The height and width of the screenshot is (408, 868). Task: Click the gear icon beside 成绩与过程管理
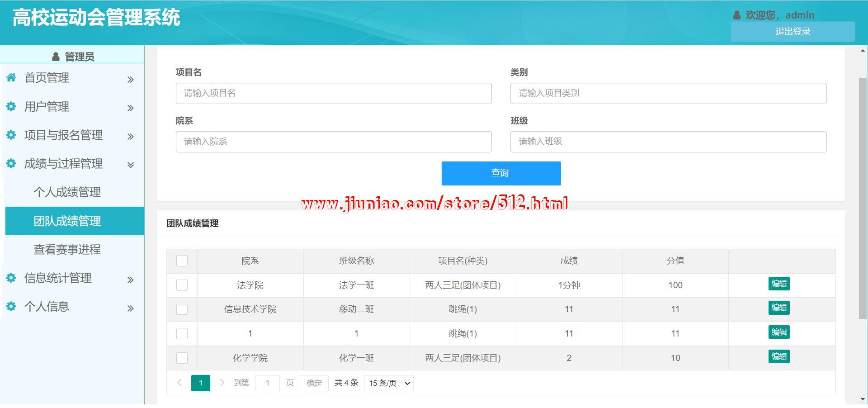point(11,163)
